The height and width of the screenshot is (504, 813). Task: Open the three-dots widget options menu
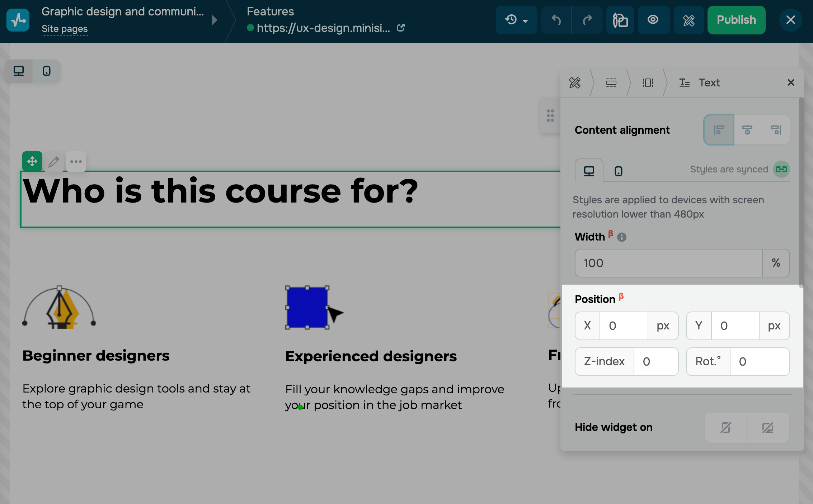coord(76,162)
